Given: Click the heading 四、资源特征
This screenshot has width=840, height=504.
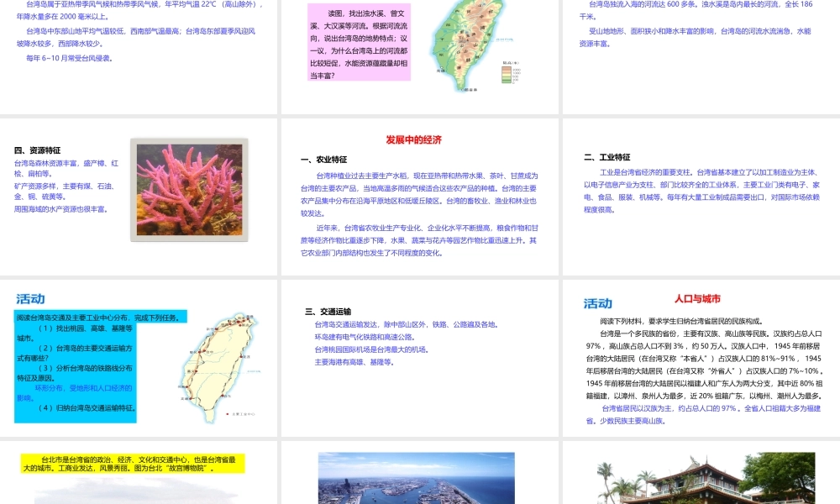Looking at the screenshot, I should pyautogui.click(x=37, y=150).
